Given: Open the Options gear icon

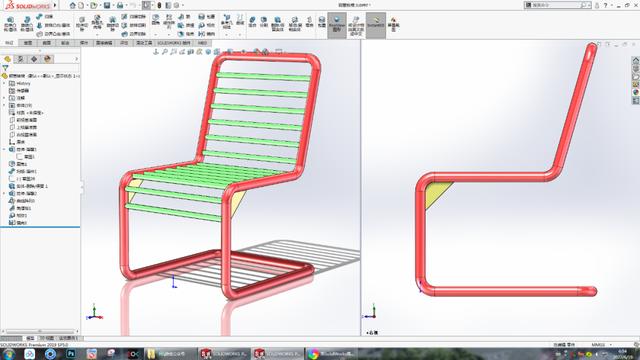Looking at the screenshot, I should (176, 5).
